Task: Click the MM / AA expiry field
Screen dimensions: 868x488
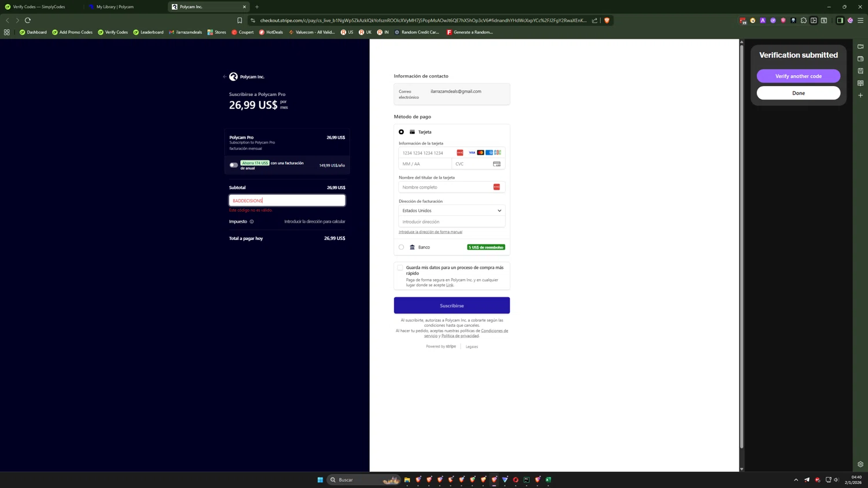Action: (x=425, y=164)
